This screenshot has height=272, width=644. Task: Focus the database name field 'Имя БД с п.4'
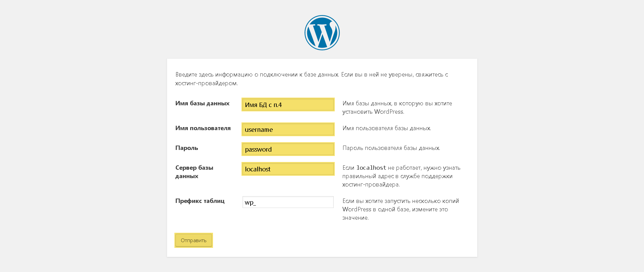tap(288, 104)
